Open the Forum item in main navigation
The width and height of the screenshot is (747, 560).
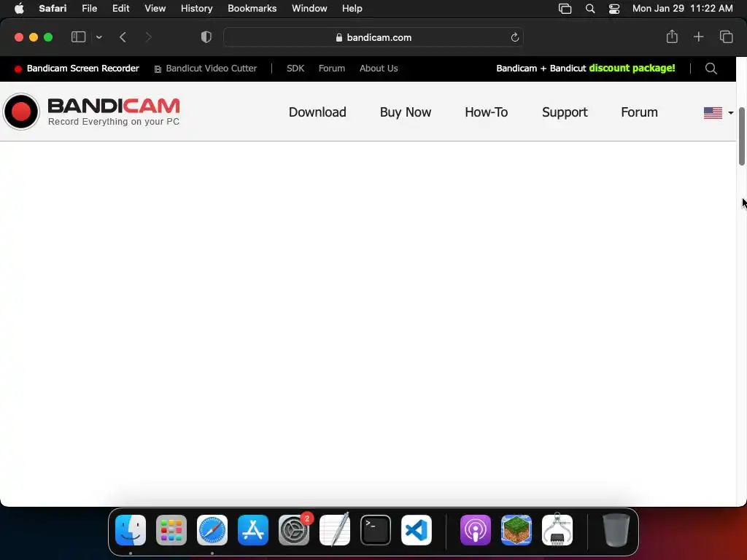point(639,112)
